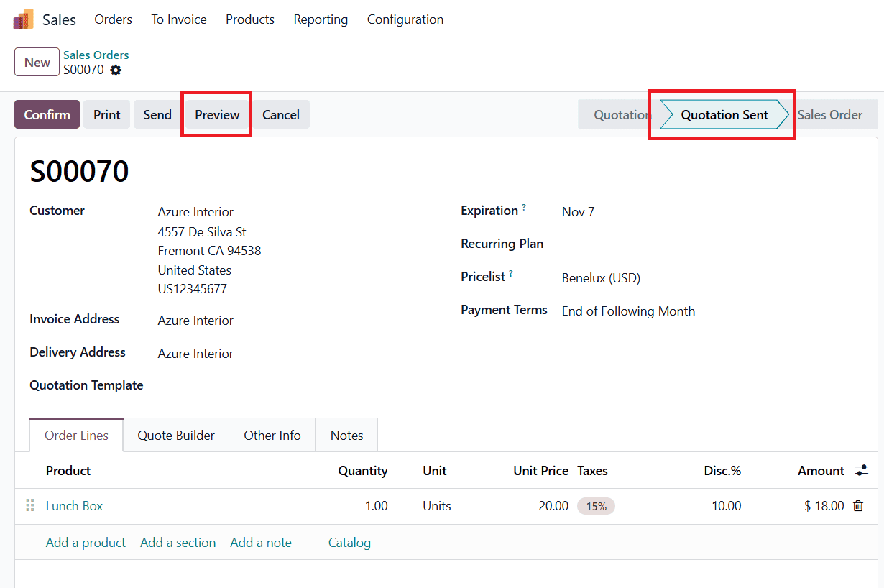Open the gear actions menu beside S00070
Screen dimensions: 884x588
116,70
